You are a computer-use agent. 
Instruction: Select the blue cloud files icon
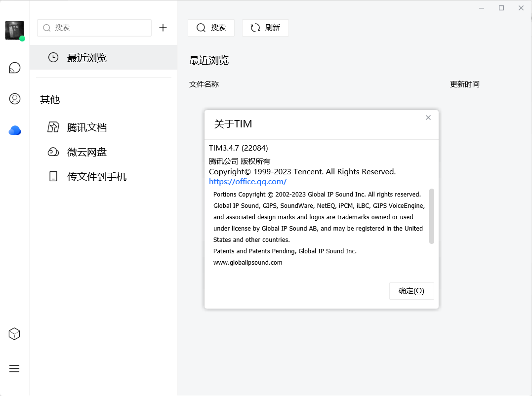pos(15,130)
